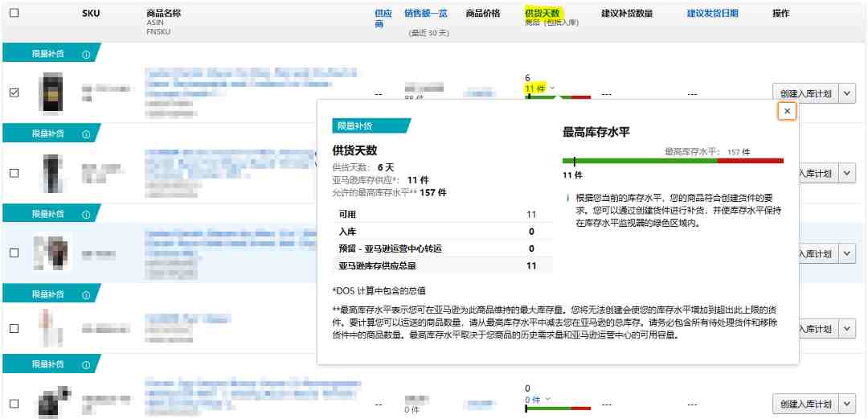Image resolution: width=868 pixels, height=419 pixels.
Task: Open dropdown arrow beside last row's 创建入库计划
Action: [x=847, y=404]
